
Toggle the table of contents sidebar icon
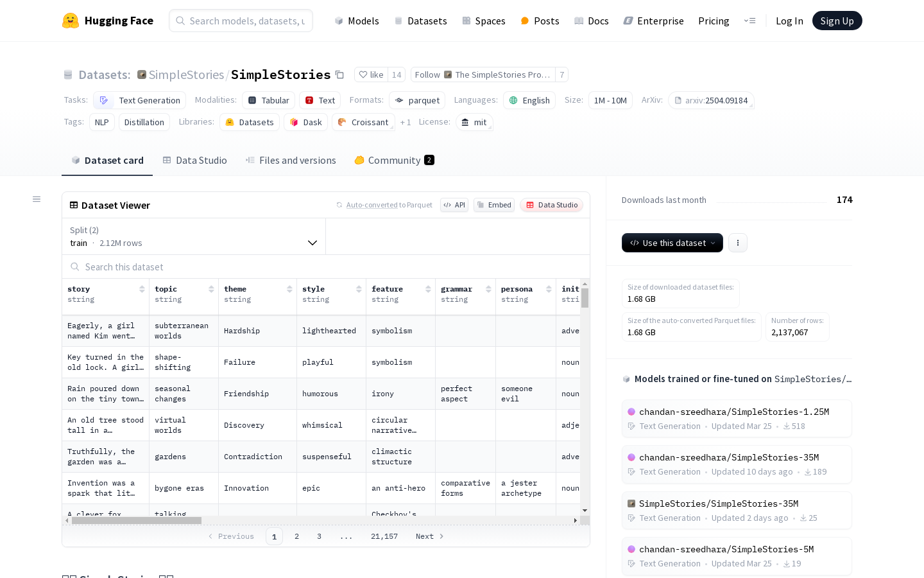[37, 199]
